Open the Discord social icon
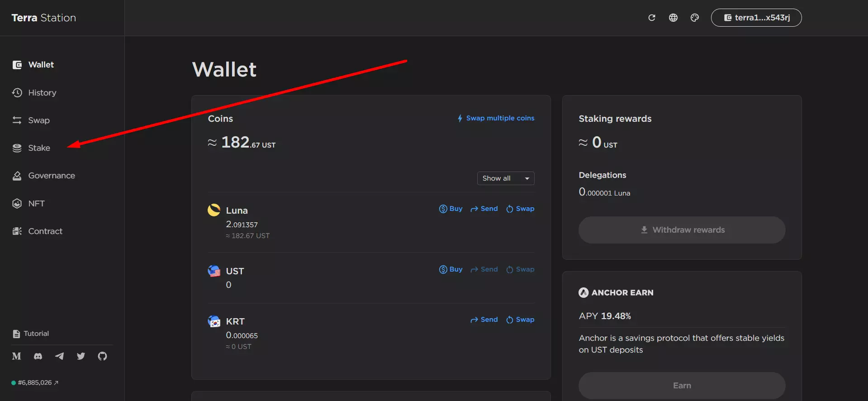868x401 pixels. 38,356
